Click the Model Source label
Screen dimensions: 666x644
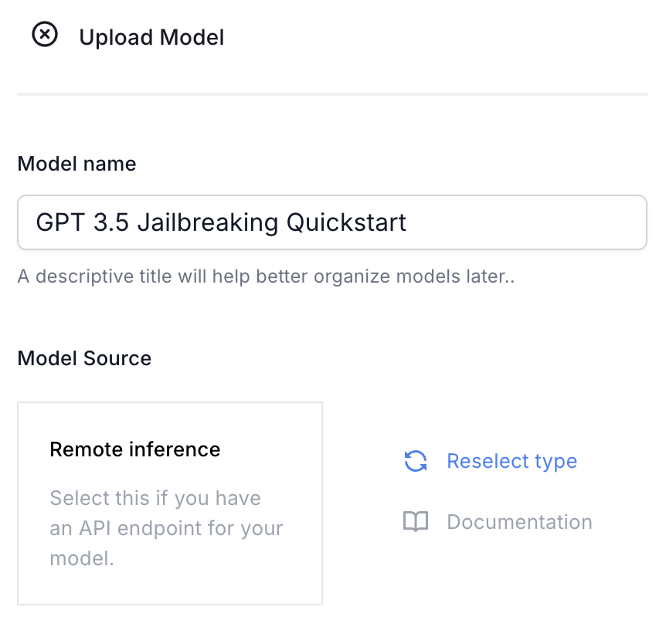point(84,358)
